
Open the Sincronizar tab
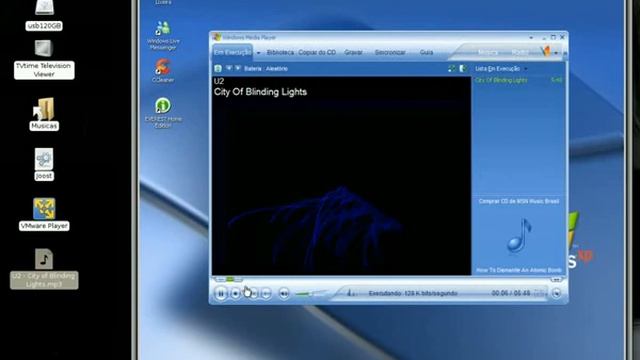pyautogui.click(x=390, y=52)
